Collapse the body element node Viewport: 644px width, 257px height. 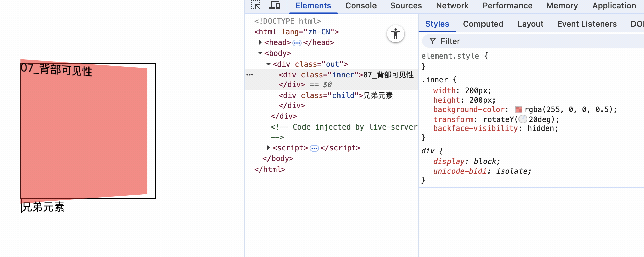click(260, 53)
